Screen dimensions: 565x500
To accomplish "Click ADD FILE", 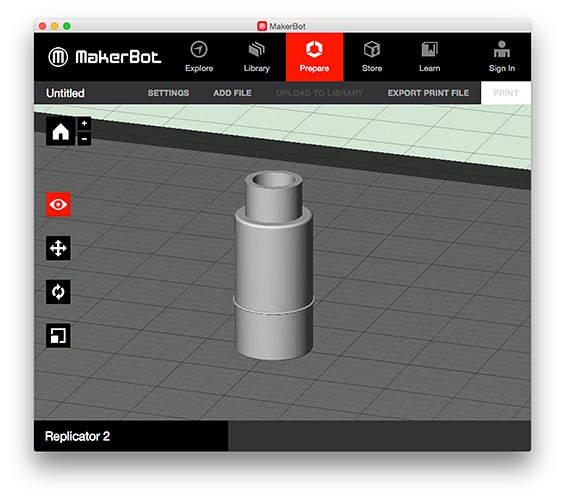I will [232, 93].
